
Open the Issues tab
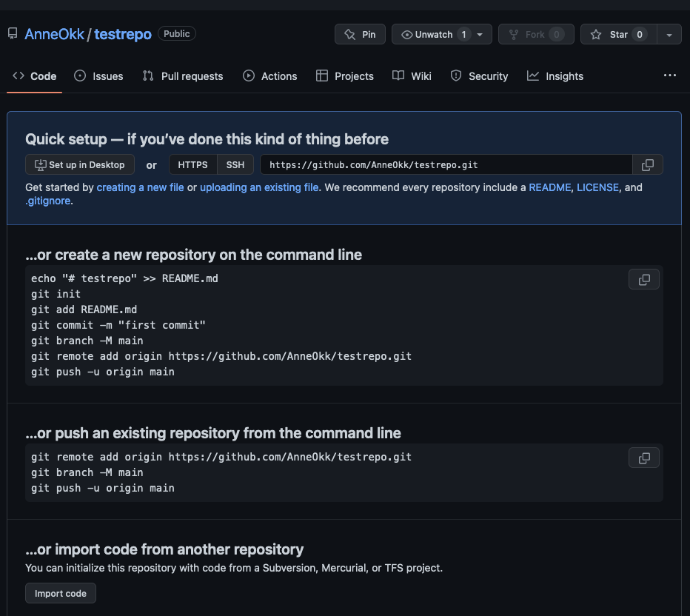coord(98,76)
